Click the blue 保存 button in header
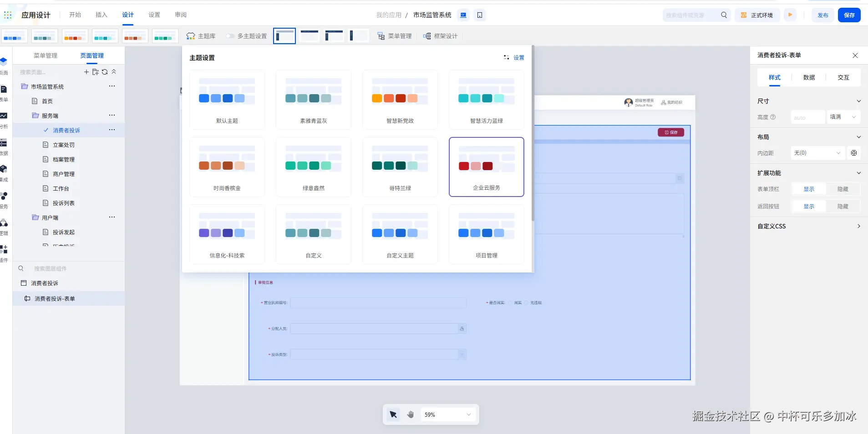This screenshot has width=868, height=434. pos(849,15)
